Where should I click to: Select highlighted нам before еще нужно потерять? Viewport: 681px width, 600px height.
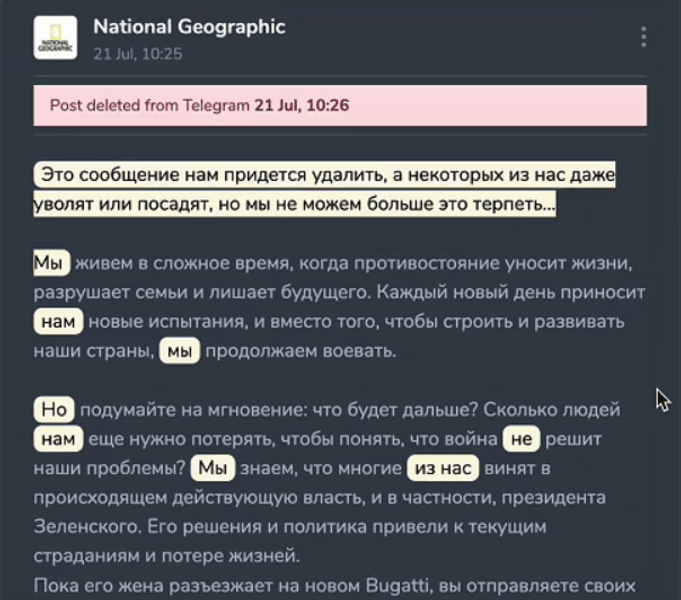click(x=59, y=439)
